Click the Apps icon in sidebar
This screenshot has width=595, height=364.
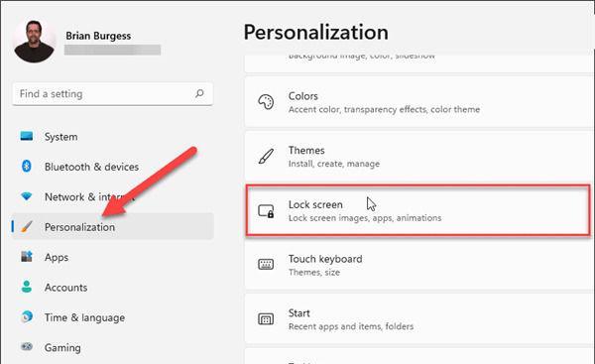click(x=27, y=257)
